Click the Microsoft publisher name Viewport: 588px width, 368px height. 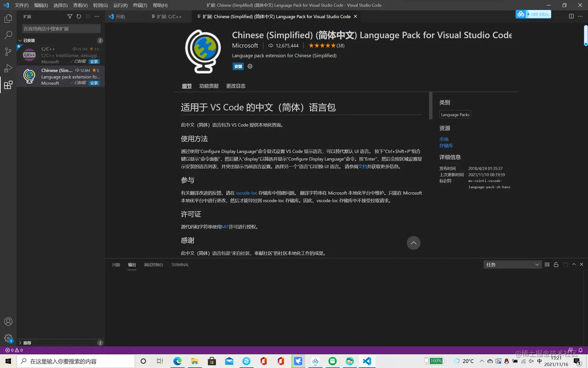point(245,46)
